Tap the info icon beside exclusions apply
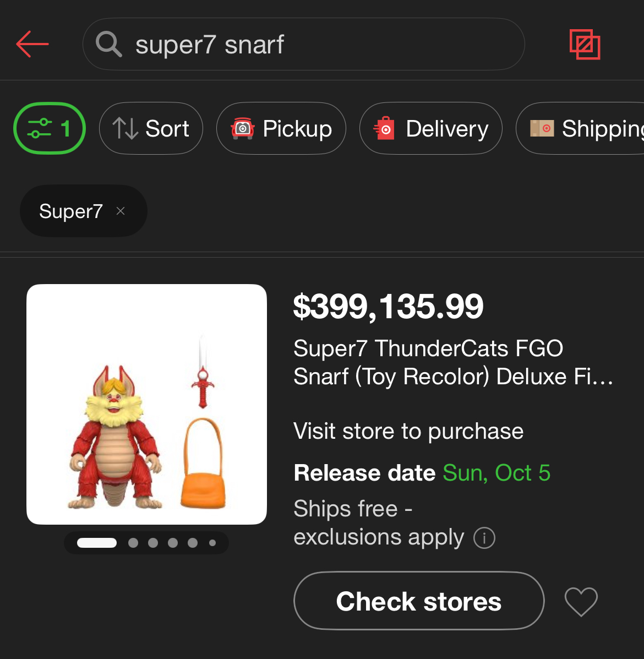This screenshot has height=659, width=644. tap(484, 537)
